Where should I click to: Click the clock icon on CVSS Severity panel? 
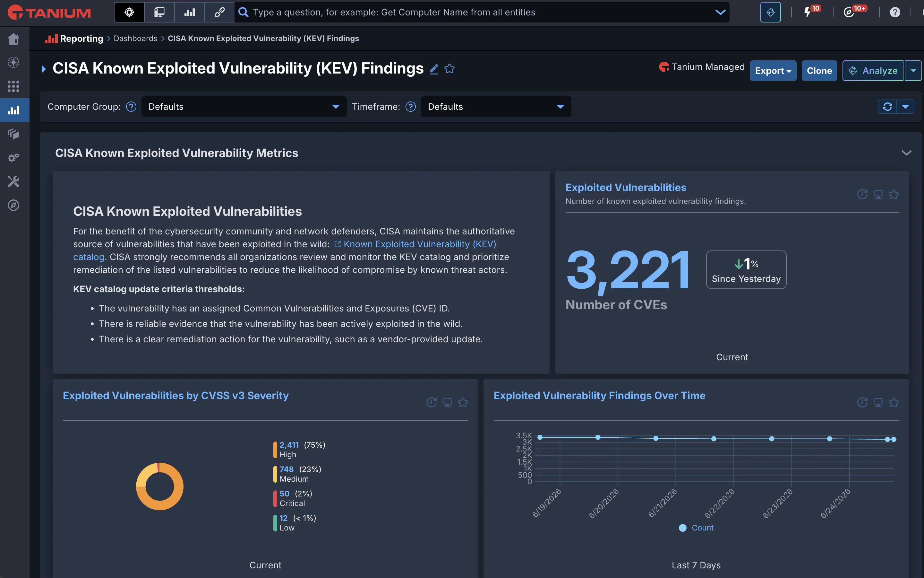pos(432,403)
